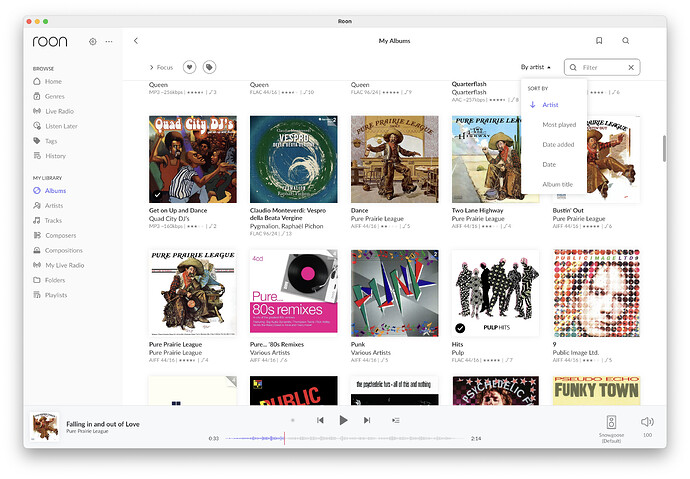Toggle the heart favorites filter
This screenshot has height=479, width=690.
190,67
